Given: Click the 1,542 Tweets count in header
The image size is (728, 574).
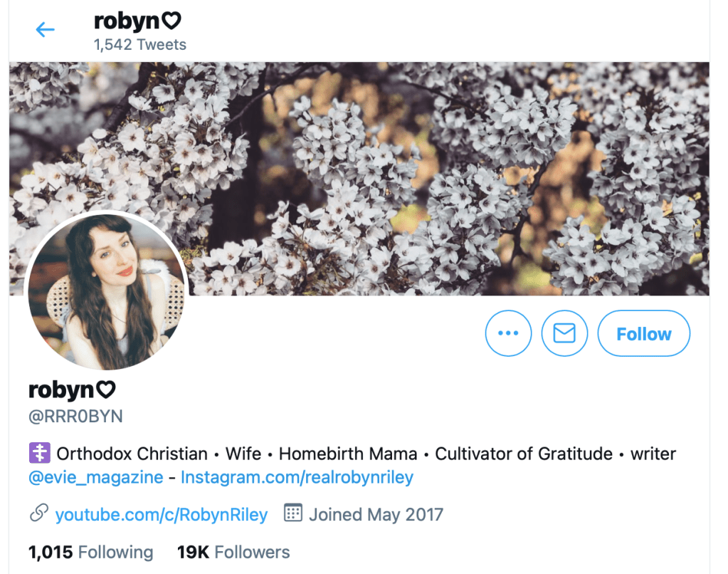Looking at the screenshot, I should coord(140,44).
